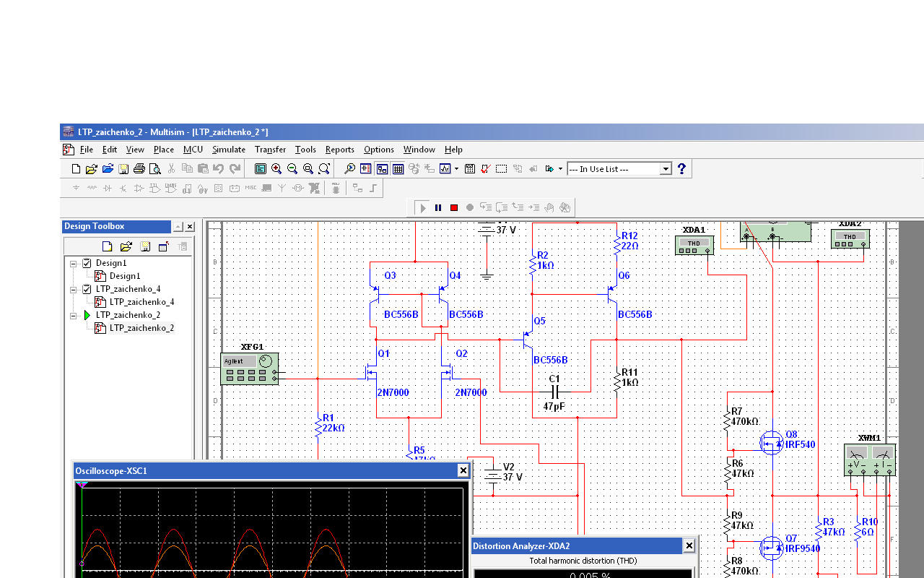This screenshot has height=578, width=924.
Task: Click the XWM1 wattmeter instrument
Action: coord(870,460)
